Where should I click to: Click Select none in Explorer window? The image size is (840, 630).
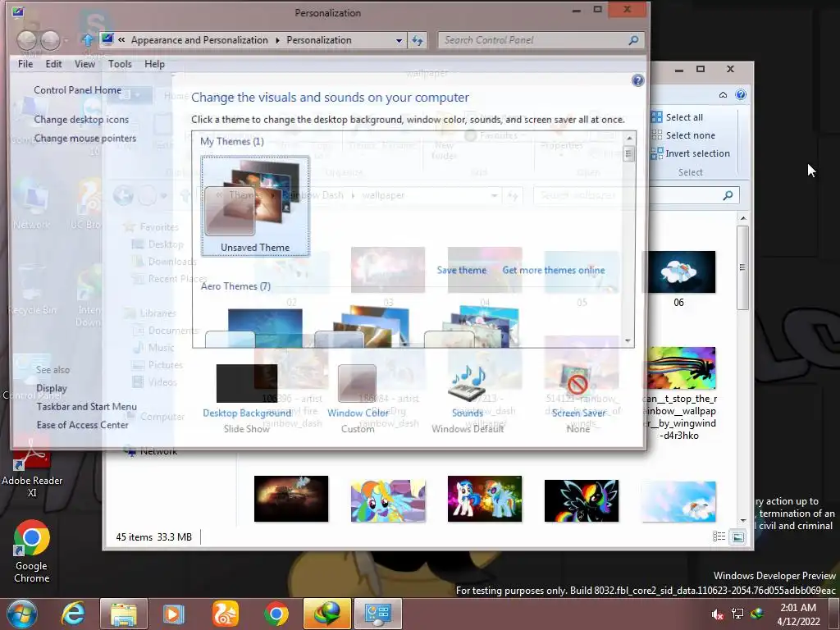click(x=682, y=135)
